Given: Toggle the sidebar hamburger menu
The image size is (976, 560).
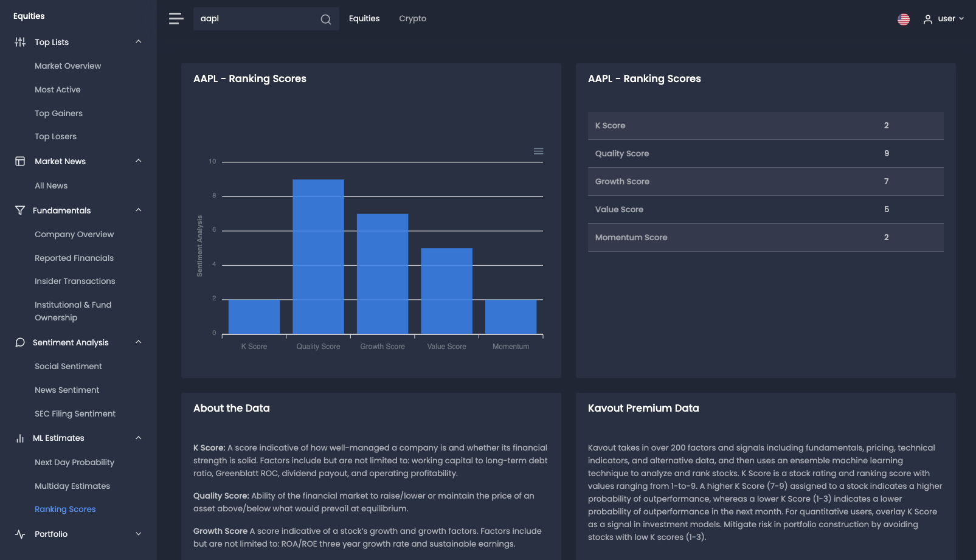Looking at the screenshot, I should tap(176, 19).
